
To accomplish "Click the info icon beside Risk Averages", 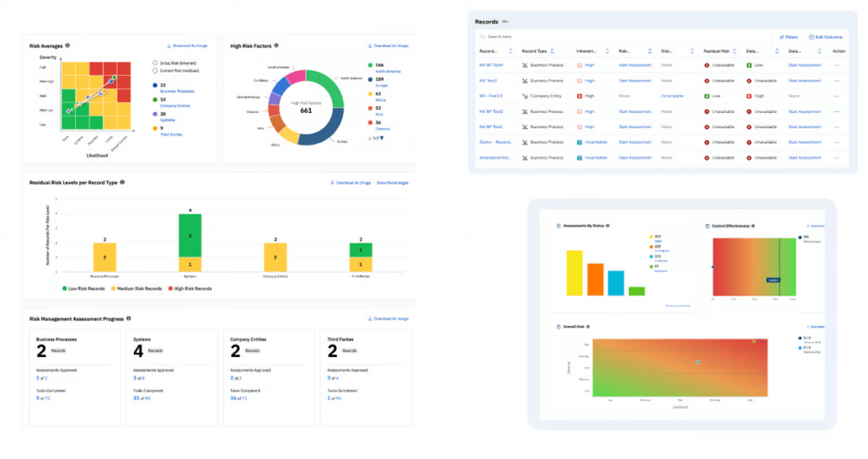I will (x=67, y=45).
